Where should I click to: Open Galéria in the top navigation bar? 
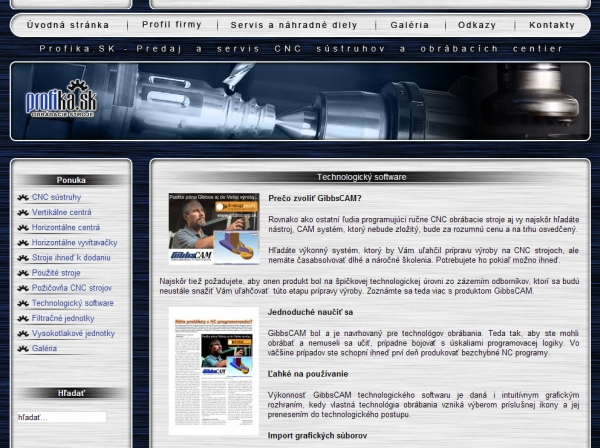tap(409, 25)
